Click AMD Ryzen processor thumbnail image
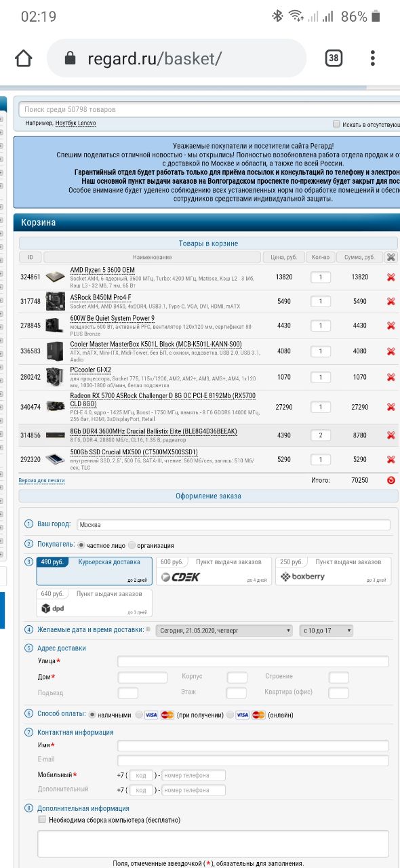This screenshot has width=400, height=868. [56, 277]
